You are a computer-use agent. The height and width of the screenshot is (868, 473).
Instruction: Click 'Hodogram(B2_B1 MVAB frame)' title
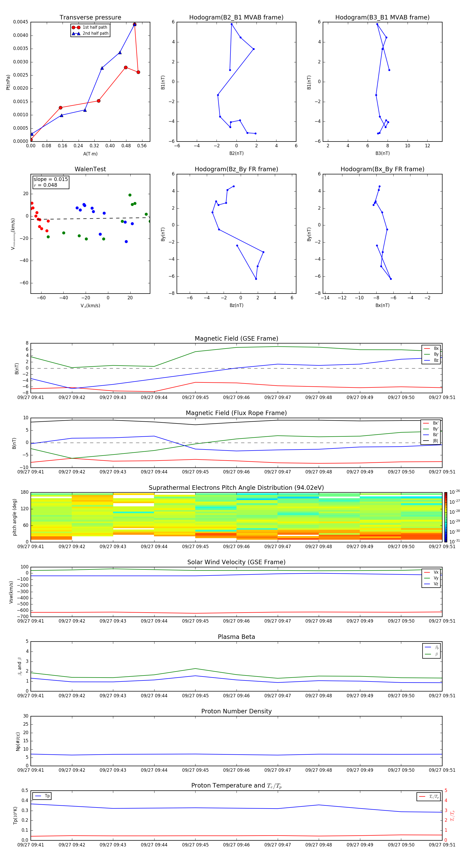click(x=236, y=17)
